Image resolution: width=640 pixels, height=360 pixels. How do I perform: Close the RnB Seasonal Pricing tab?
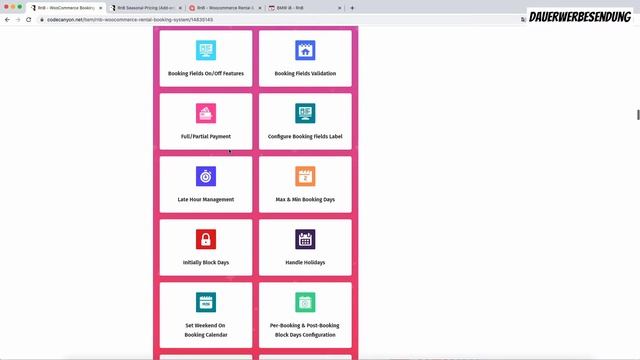pos(180,8)
